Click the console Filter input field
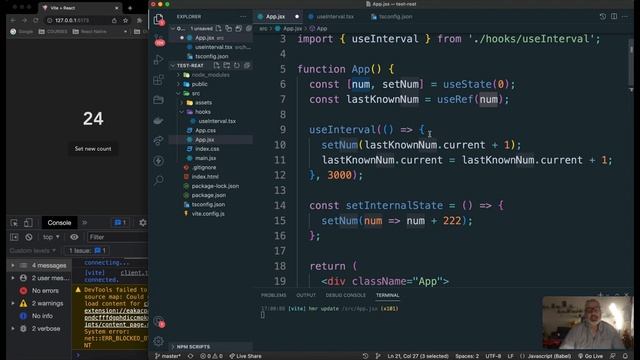The image size is (640, 360). pos(117,237)
